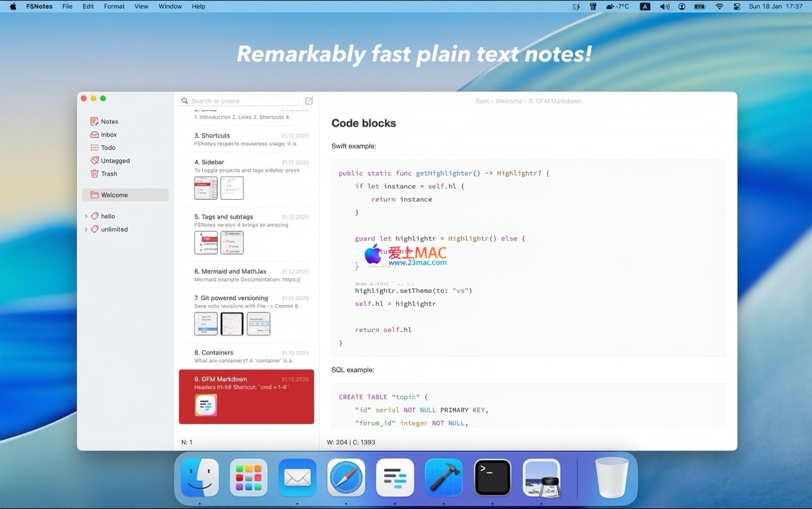
Task: Toggle the volume icon in menu bar
Action: coord(664,6)
